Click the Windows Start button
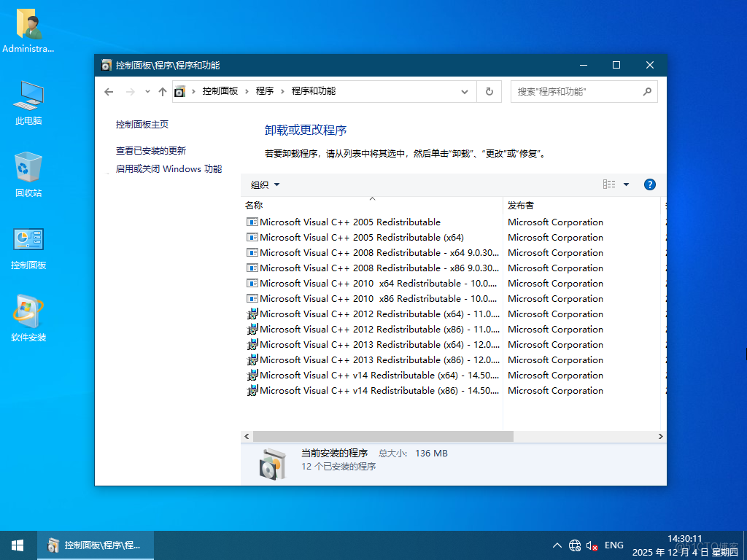 17,545
